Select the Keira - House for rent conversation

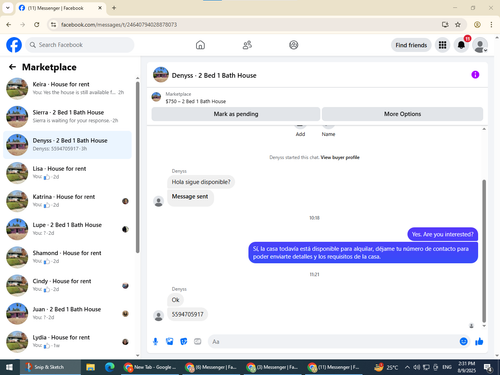point(67,88)
